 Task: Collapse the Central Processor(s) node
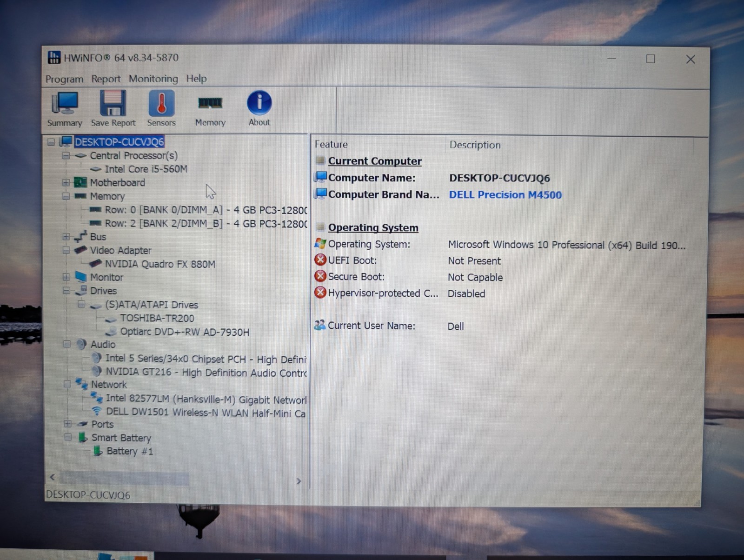pyautogui.click(x=66, y=155)
